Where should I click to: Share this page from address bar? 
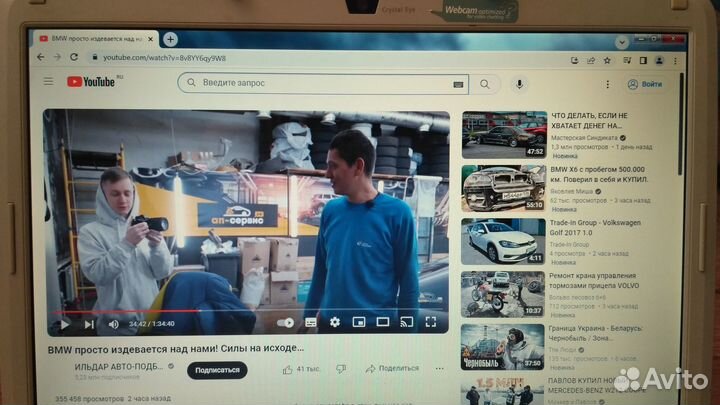pyautogui.click(x=591, y=60)
